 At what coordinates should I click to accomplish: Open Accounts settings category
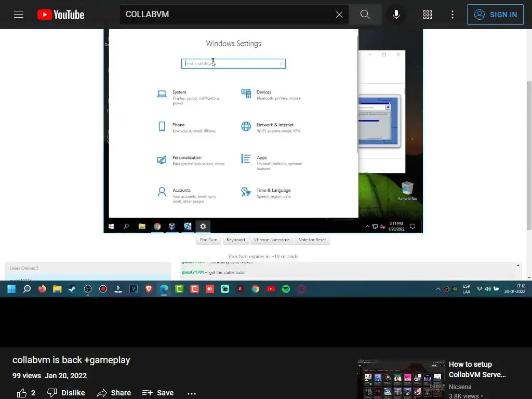pyautogui.click(x=187, y=195)
